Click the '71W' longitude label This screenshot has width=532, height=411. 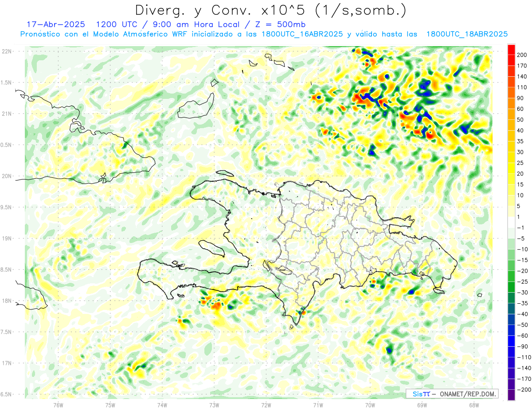[318, 405]
